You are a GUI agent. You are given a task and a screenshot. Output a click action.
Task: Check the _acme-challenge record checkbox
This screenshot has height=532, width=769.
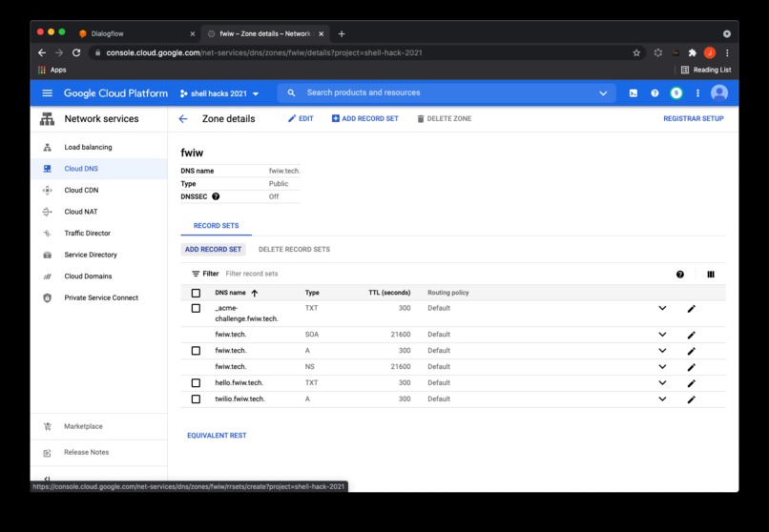[196, 308]
